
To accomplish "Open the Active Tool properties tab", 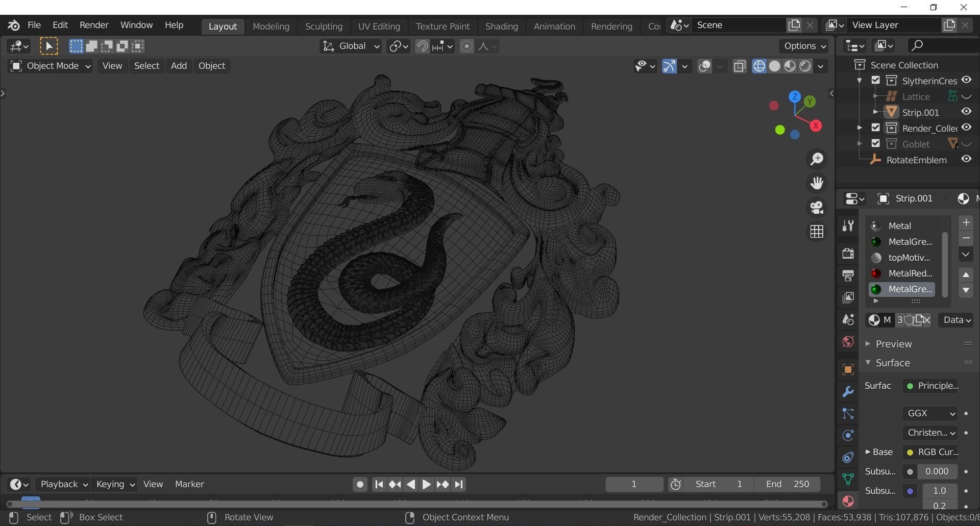I will (x=848, y=226).
